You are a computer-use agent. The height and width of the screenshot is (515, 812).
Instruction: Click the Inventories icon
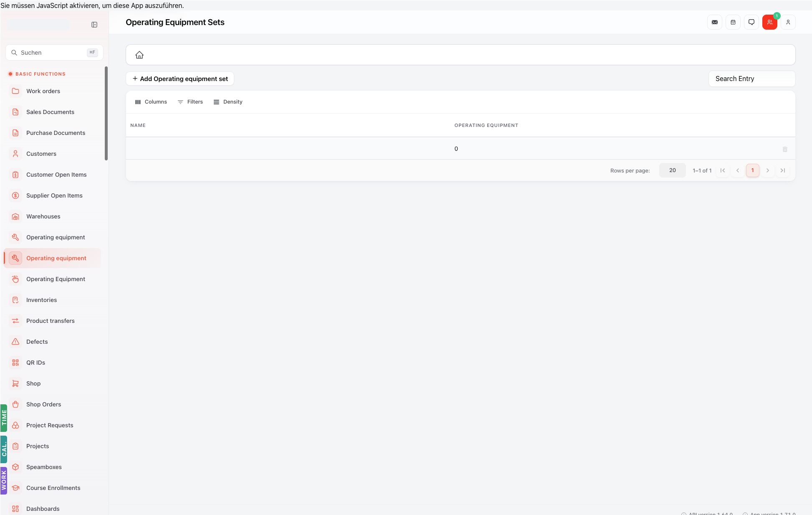pyautogui.click(x=15, y=300)
